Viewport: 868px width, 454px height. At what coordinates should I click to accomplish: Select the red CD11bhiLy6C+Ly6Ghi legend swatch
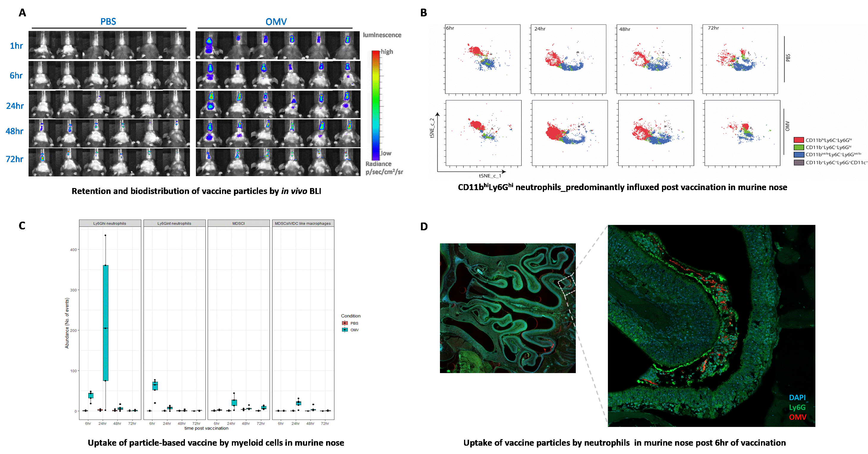[798, 140]
